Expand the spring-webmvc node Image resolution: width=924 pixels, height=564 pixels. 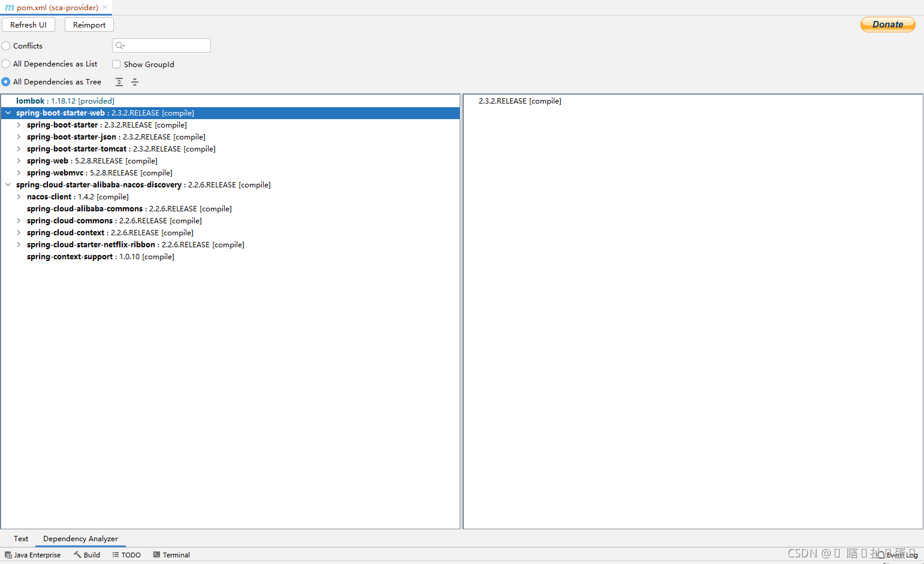point(19,173)
